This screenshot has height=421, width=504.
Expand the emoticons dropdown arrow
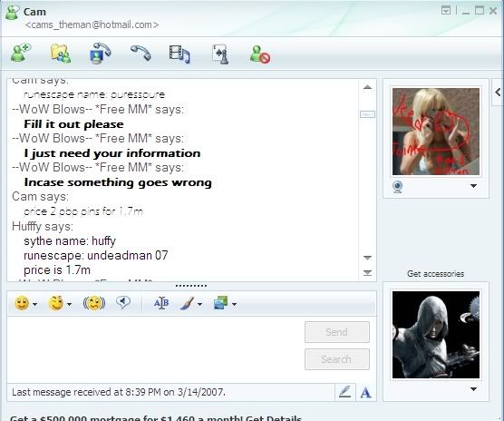35,304
